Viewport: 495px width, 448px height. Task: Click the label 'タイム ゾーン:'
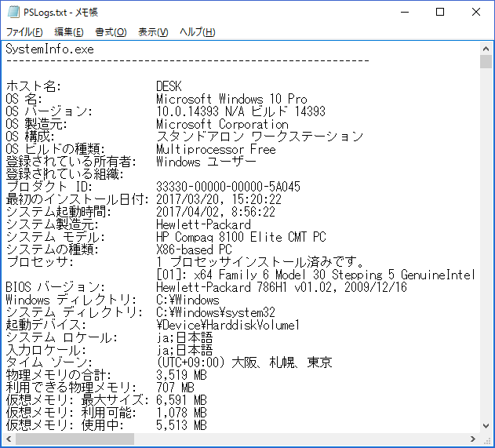coord(49,362)
